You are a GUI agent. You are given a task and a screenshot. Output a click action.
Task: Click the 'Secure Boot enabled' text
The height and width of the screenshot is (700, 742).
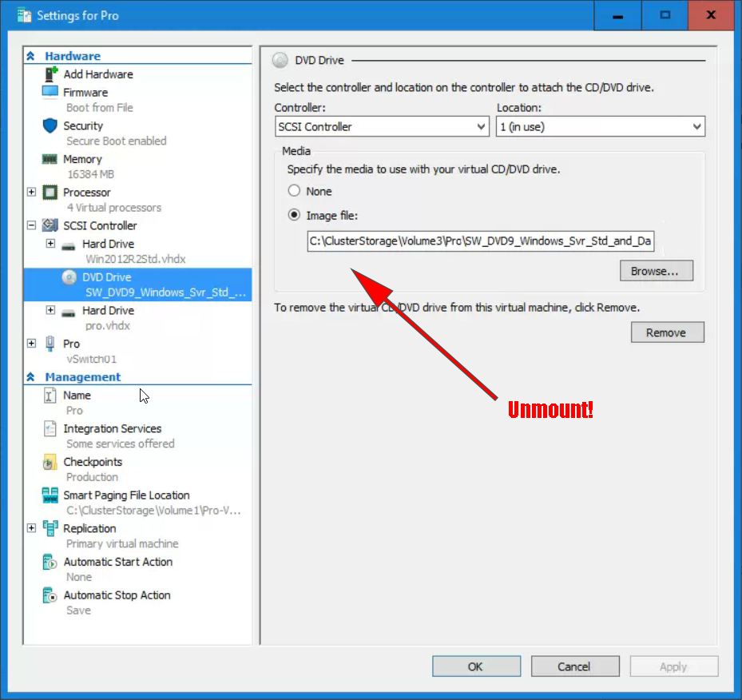117,141
